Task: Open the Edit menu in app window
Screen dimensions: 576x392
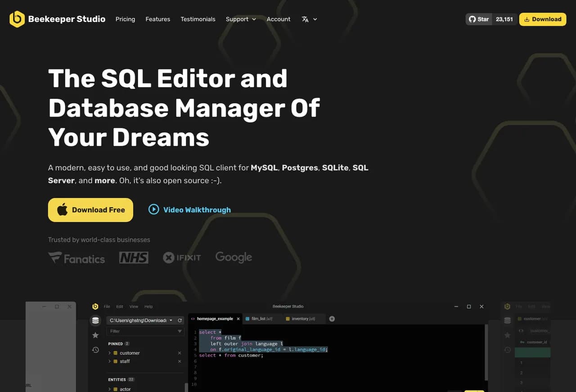Action: pyautogui.click(x=120, y=306)
